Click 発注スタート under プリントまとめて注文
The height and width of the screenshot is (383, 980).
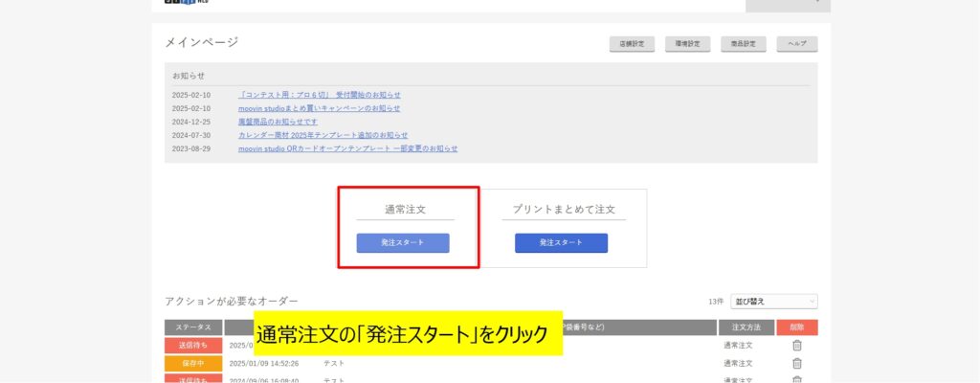[561, 243]
